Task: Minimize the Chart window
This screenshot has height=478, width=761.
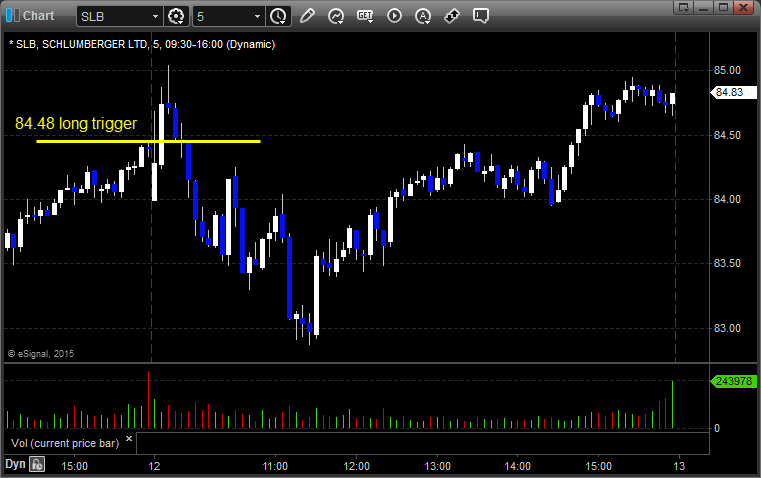Action: click(703, 7)
